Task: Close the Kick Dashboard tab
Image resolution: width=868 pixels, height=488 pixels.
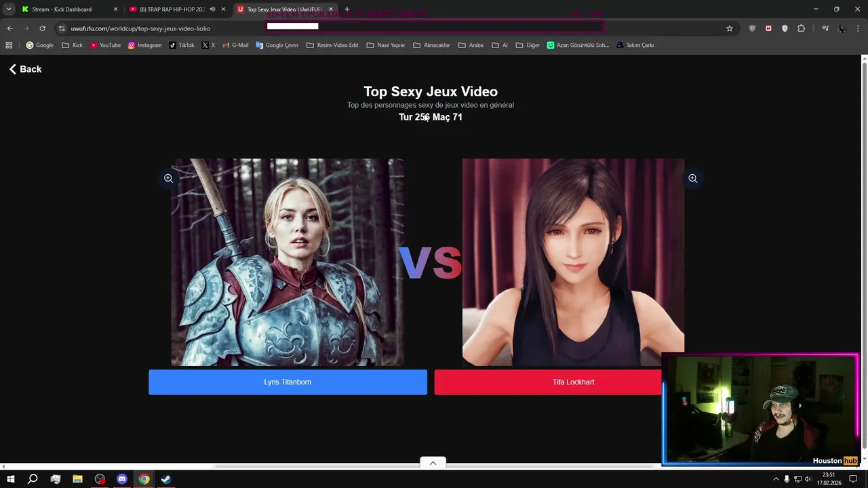Action: pyautogui.click(x=115, y=9)
